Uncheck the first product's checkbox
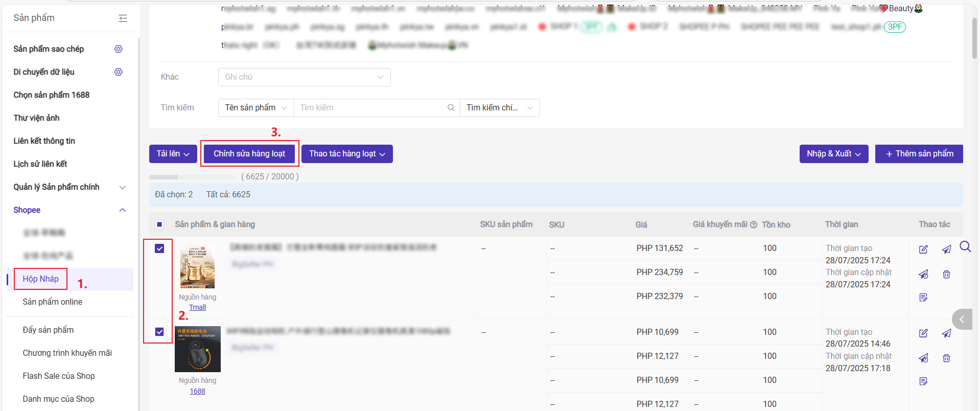The width and height of the screenshot is (980, 411). [159, 248]
